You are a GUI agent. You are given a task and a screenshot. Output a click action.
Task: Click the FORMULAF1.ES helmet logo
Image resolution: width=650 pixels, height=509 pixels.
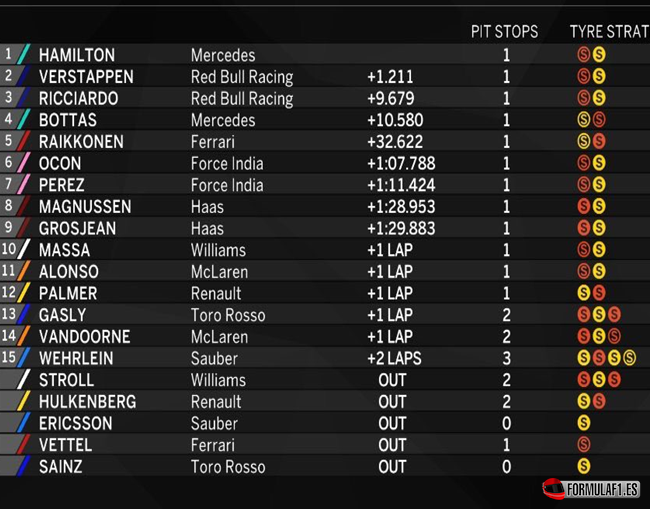click(553, 489)
